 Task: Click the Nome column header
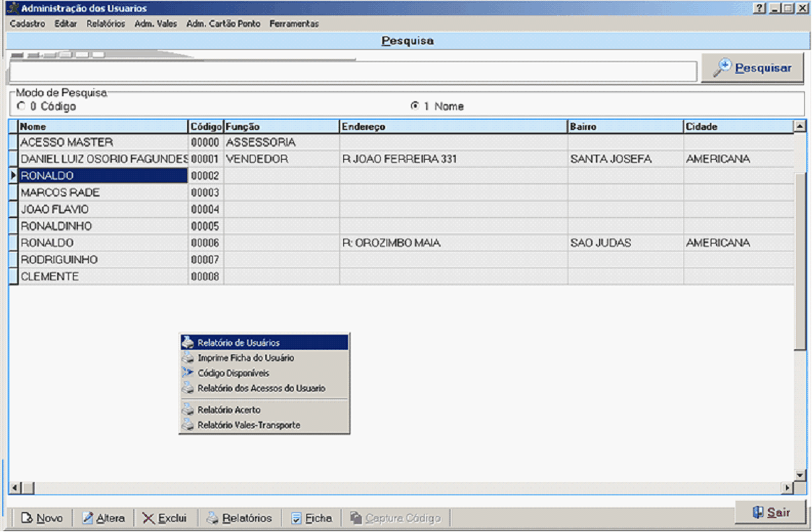tap(103, 126)
